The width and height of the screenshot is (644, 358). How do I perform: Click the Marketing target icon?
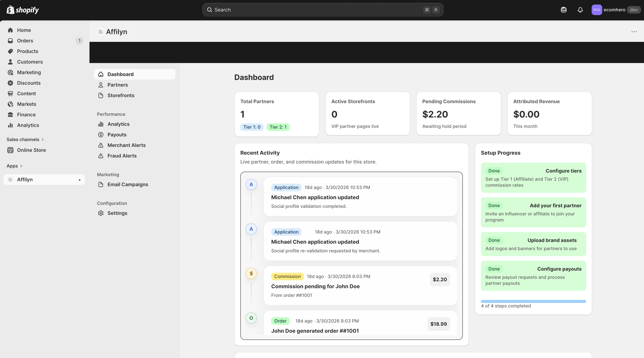tap(10, 72)
